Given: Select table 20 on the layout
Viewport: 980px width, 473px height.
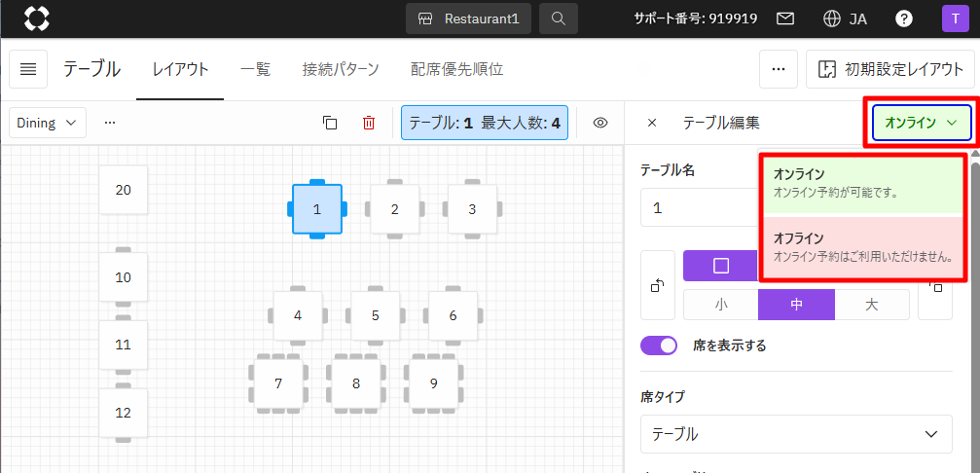Looking at the screenshot, I should coord(124,190).
